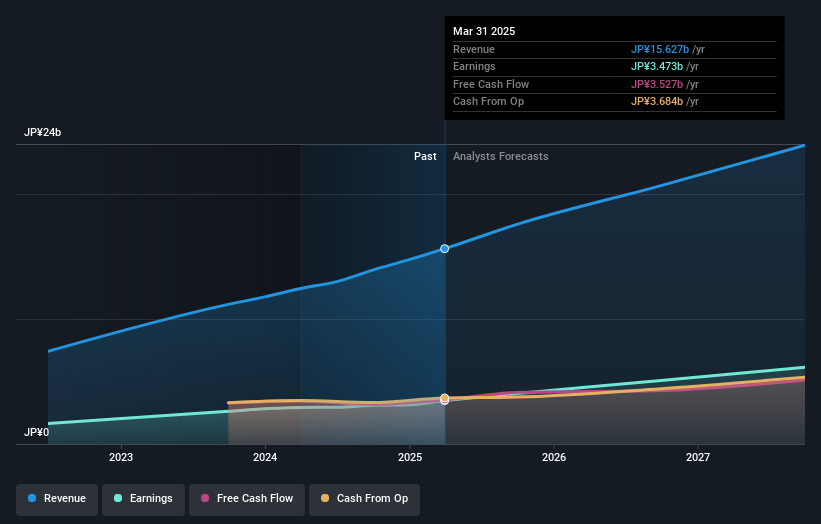821x524 pixels.
Task: Click Free Cash Flow value JP¥3.527b in tooltip
Action: pyautogui.click(x=657, y=84)
